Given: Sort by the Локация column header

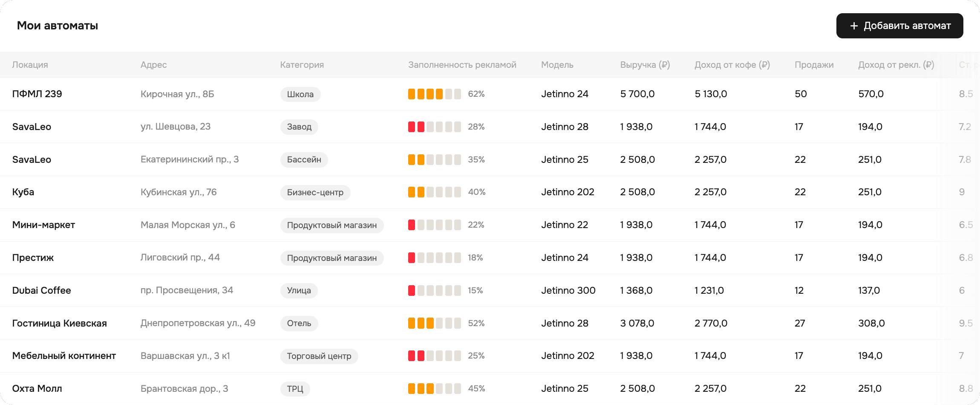Looking at the screenshot, I should click(30, 65).
